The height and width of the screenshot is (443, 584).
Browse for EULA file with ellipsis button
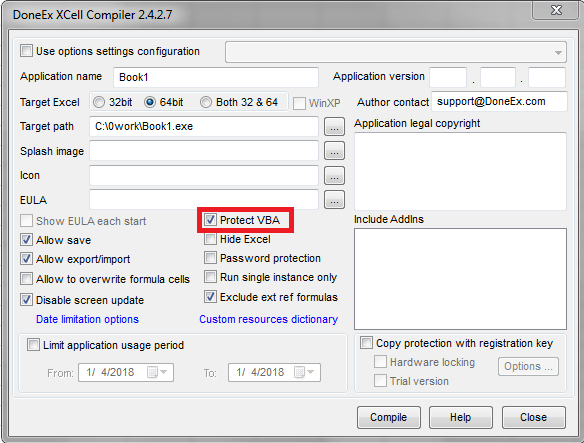[x=334, y=200]
